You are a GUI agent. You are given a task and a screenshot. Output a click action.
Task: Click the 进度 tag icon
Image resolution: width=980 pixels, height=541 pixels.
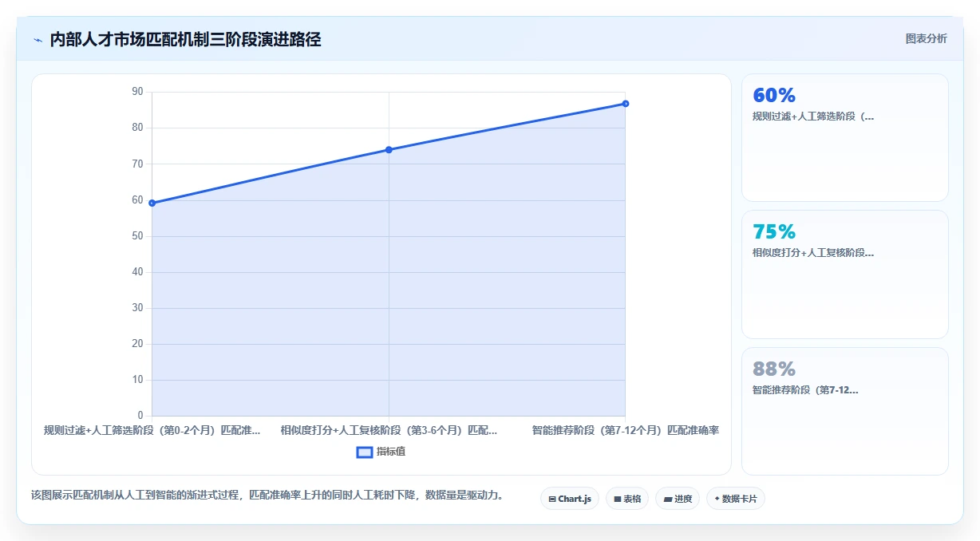point(668,499)
